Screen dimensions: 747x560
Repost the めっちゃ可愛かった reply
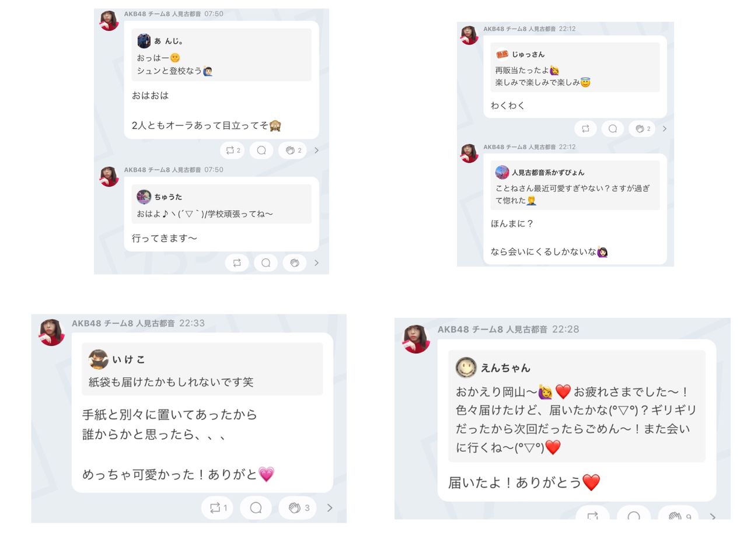[218, 508]
